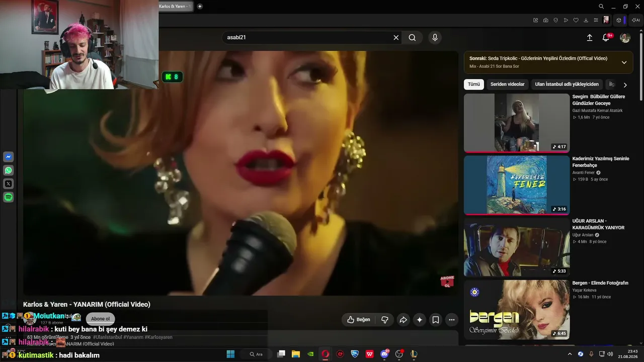644x362 pixels.
Task: Open X (Twitter) in the sidebar
Action: (9, 184)
